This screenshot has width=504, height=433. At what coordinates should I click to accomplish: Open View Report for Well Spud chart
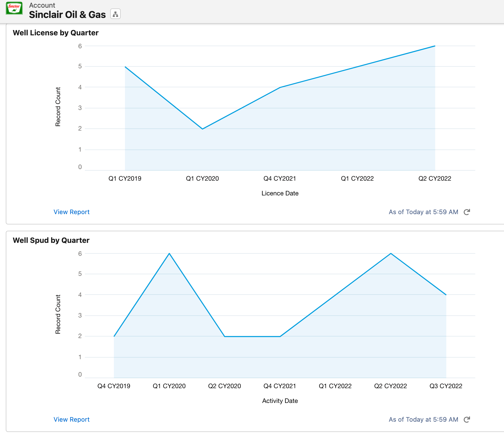coord(71,420)
